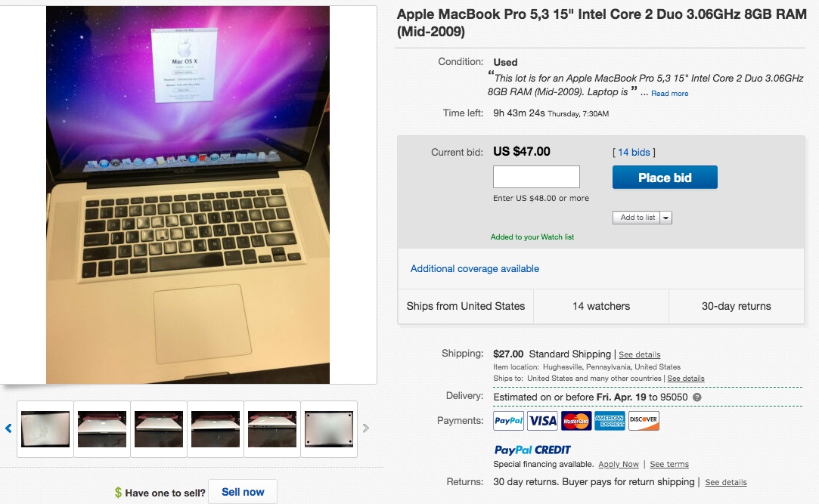Click the Add to list button
The image size is (819, 504).
pos(637,218)
